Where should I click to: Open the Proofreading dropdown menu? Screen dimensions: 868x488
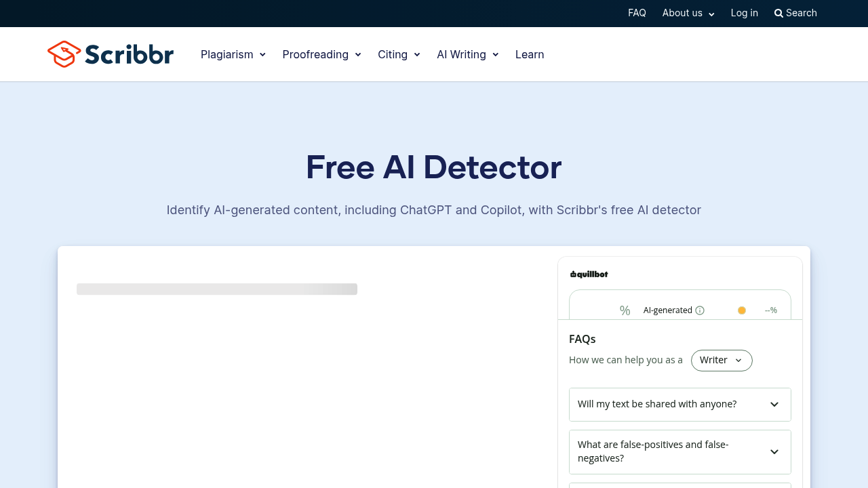[322, 54]
